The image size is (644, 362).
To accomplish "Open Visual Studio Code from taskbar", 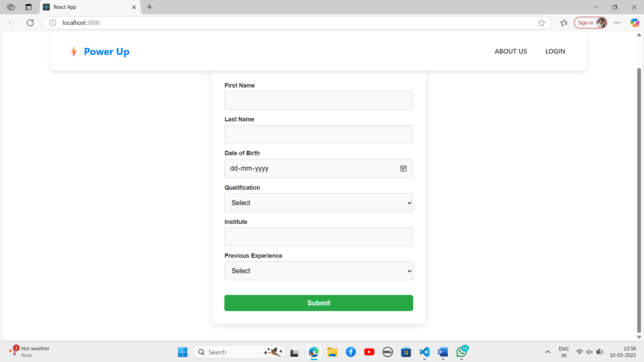I will point(424,352).
